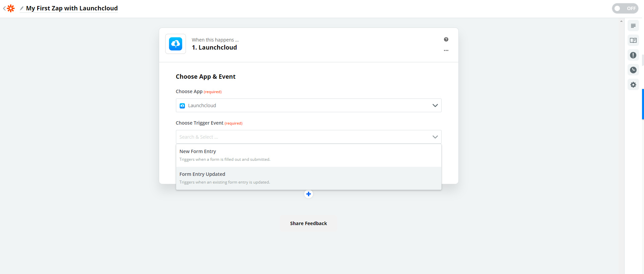Rename the Zap title 'My First Zap with Launchcloud'
This screenshot has height=274, width=644.
72,8
